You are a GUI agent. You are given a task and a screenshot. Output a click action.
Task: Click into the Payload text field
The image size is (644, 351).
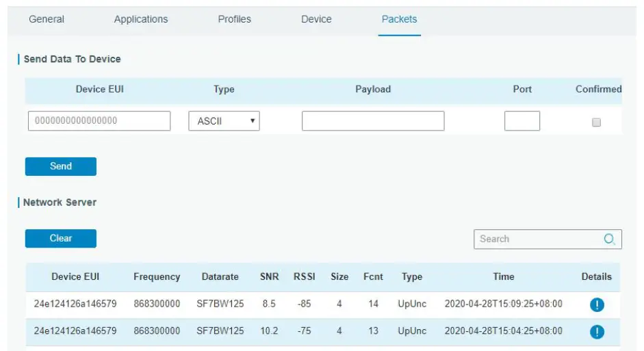(x=373, y=121)
